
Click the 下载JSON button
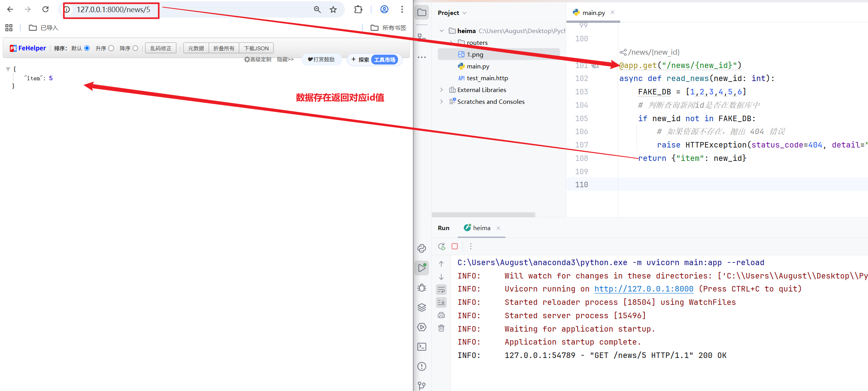click(x=256, y=48)
